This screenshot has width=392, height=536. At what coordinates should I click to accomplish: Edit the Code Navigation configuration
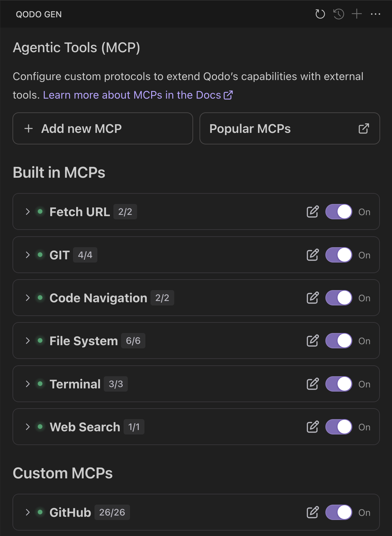pos(313,298)
